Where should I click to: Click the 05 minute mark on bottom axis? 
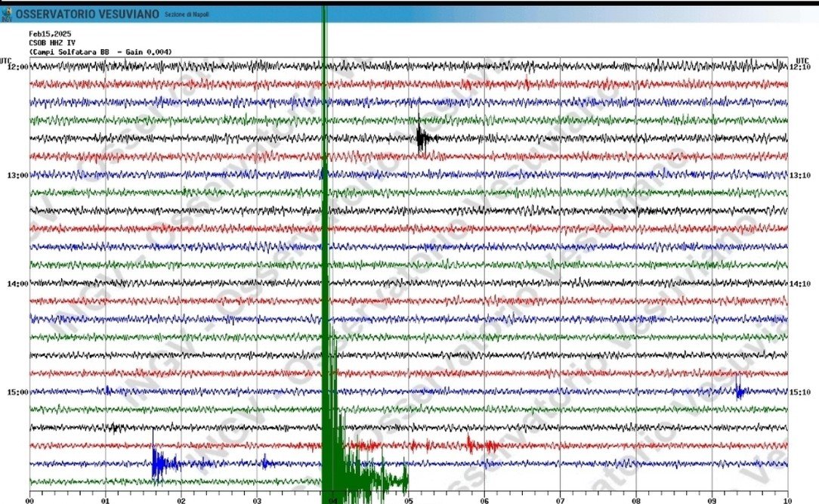408,499
